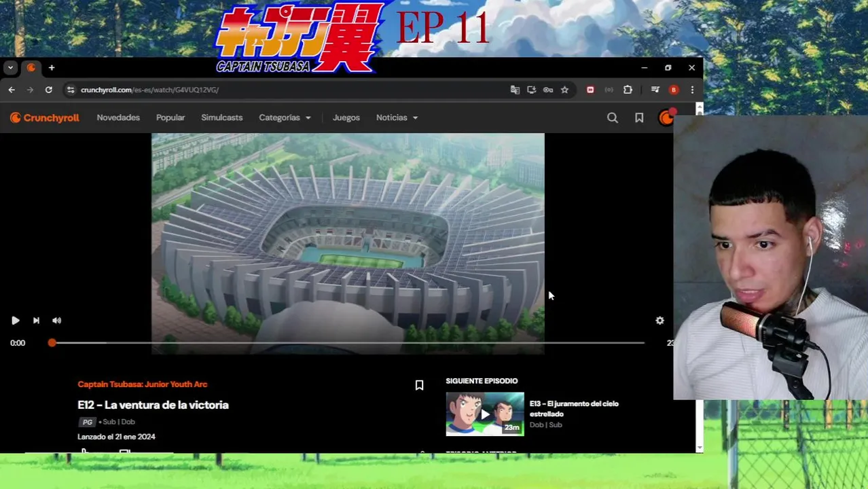Select the Crunchyroll browser tab
The image size is (868, 489).
coord(31,68)
